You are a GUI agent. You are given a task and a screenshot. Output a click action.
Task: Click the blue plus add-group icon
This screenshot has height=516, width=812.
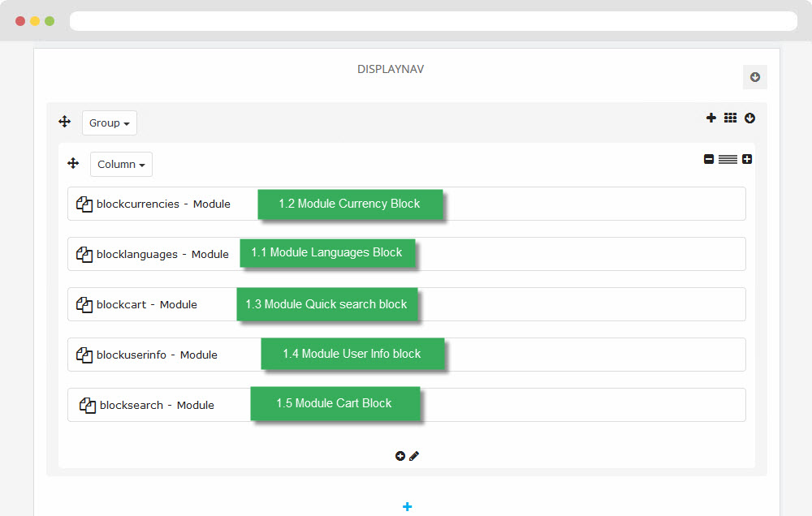pyautogui.click(x=407, y=507)
